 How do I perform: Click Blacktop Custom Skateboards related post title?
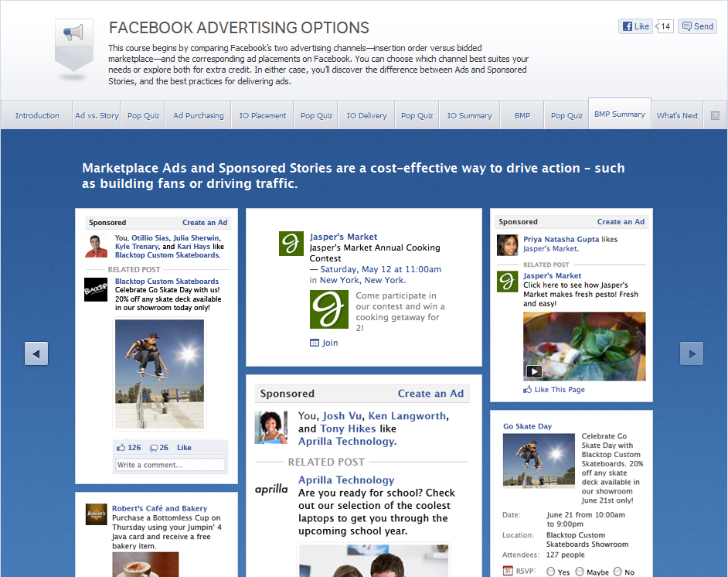(167, 281)
